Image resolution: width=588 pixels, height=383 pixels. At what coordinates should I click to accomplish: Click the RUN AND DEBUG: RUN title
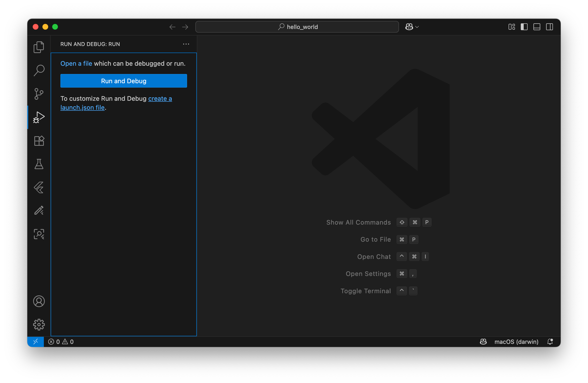[90, 44]
